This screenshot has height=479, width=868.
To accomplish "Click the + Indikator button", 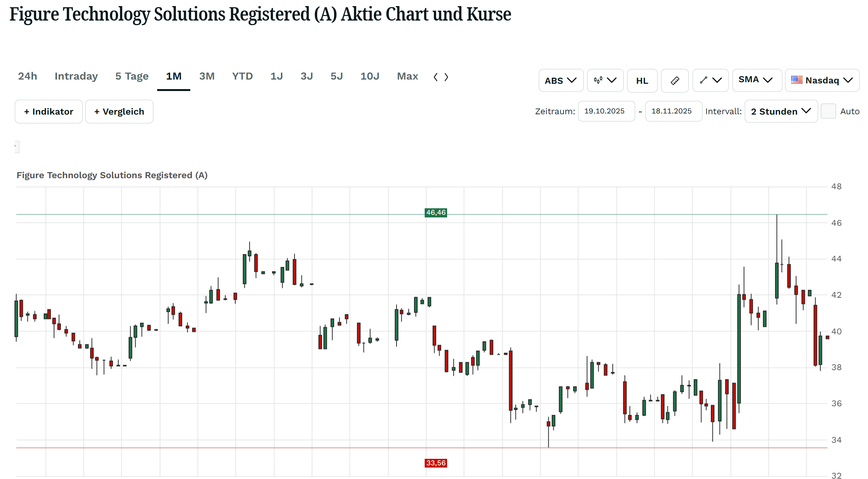I will pos(48,112).
